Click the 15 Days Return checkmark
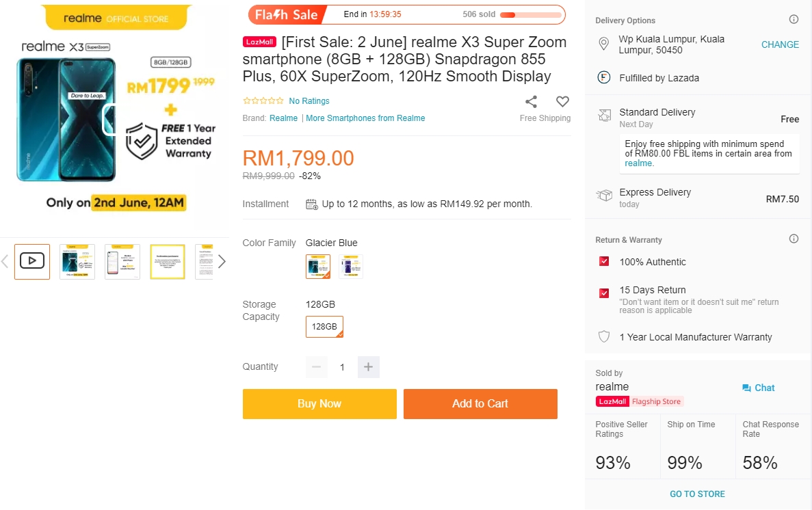 pos(604,293)
